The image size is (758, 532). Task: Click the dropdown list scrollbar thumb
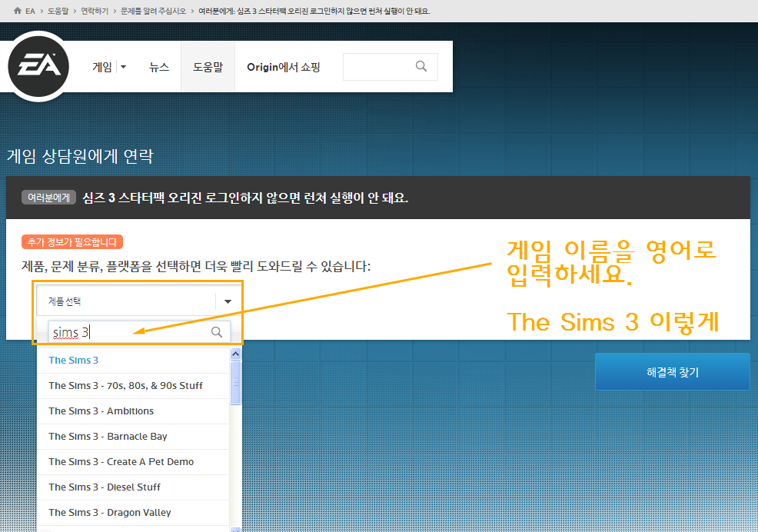coord(235,383)
